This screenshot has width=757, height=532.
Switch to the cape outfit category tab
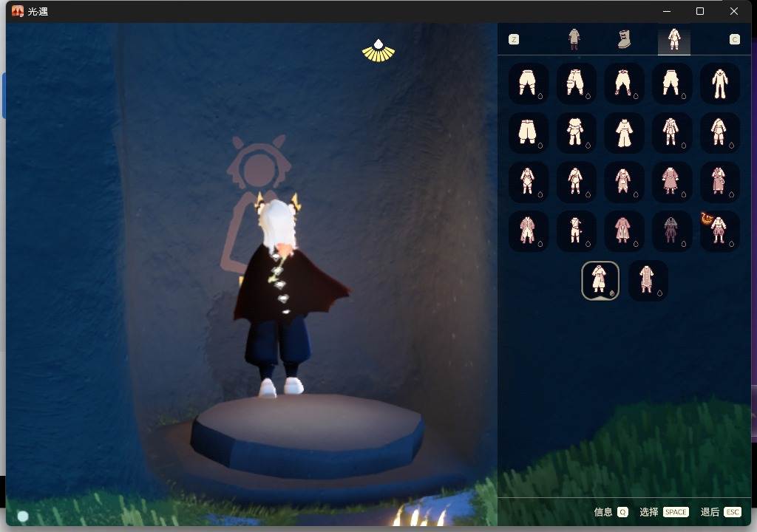point(574,39)
